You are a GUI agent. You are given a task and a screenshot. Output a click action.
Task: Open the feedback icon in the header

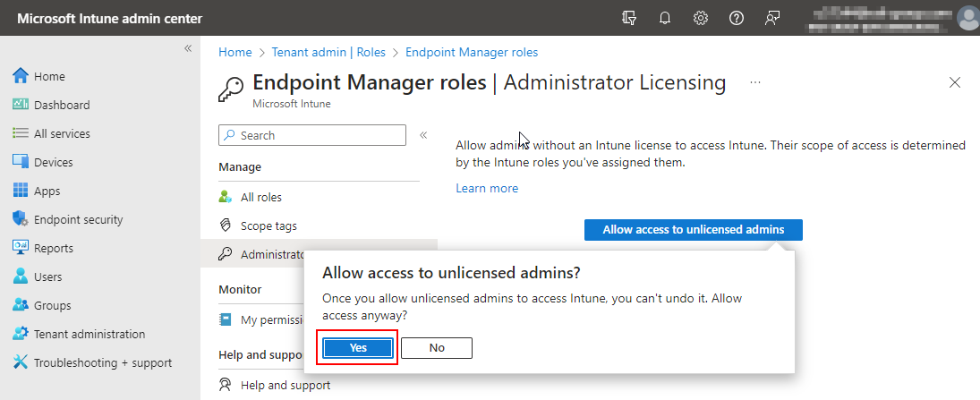[x=772, y=18]
